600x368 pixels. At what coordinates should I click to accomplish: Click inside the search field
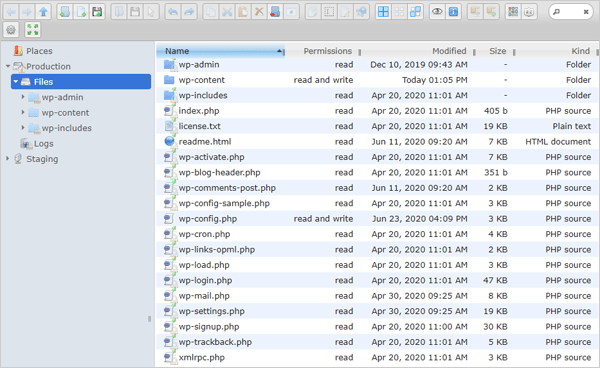pos(570,12)
